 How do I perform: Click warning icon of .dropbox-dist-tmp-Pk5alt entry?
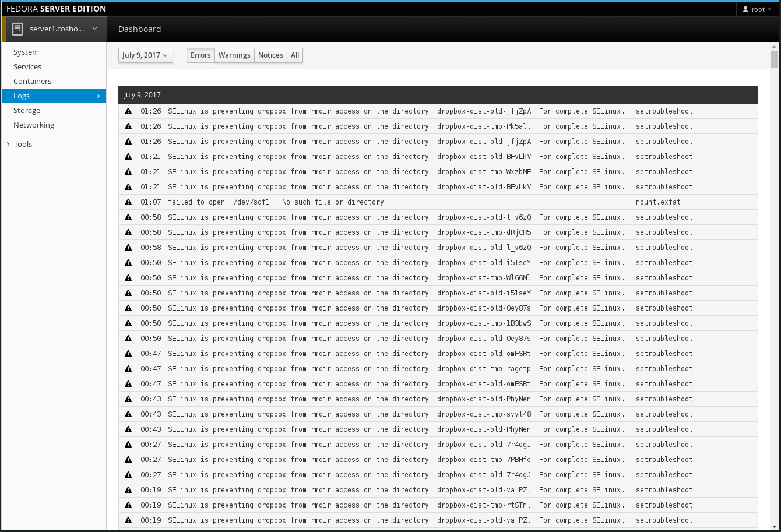tap(128, 126)
